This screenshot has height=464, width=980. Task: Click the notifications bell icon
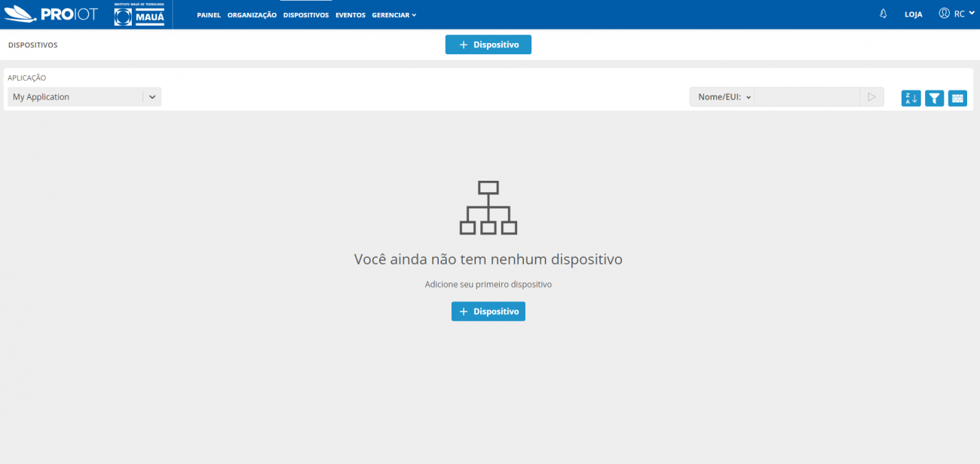(x=883, y=14)
